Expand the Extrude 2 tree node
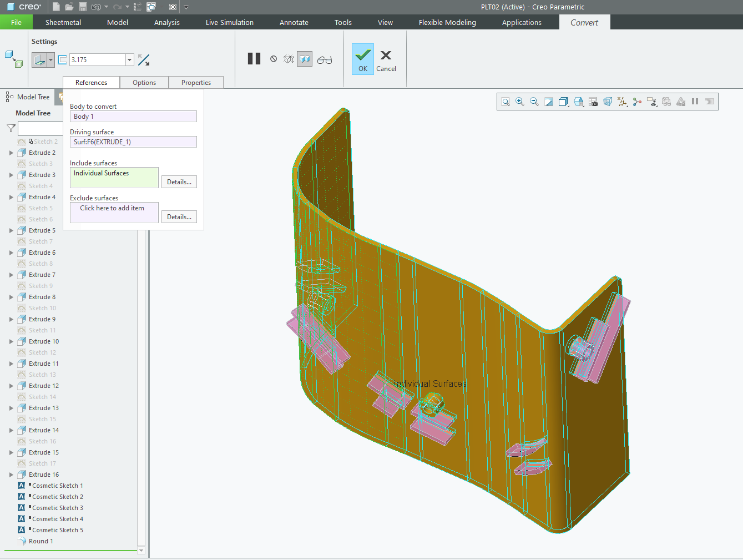This screenshot has width=743, height=560. tap(11, 152)
